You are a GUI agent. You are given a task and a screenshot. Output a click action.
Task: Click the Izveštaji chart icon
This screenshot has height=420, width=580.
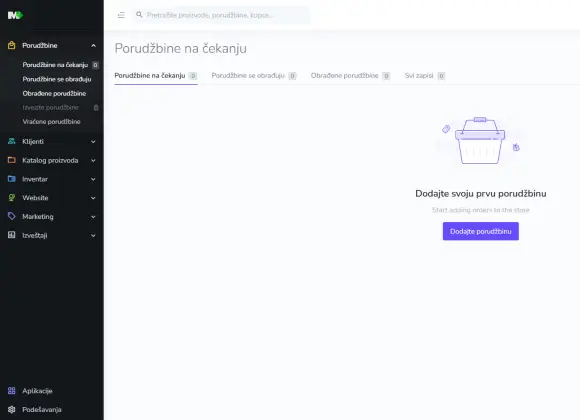point(11,235)
